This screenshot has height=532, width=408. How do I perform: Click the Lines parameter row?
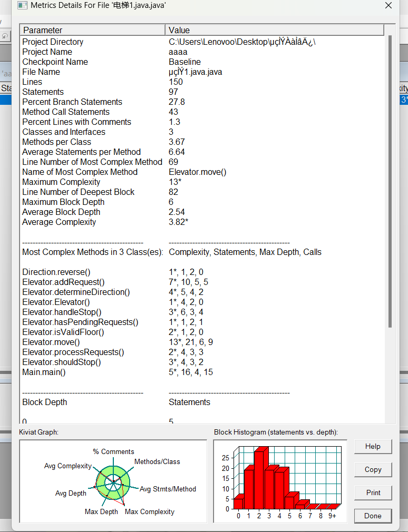coord(202,82)
